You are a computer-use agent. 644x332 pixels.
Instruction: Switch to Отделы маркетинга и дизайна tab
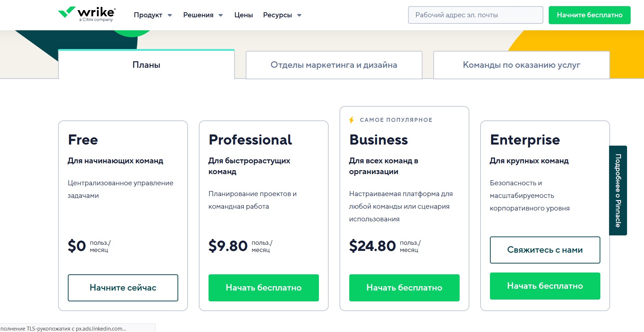point(334,65)
